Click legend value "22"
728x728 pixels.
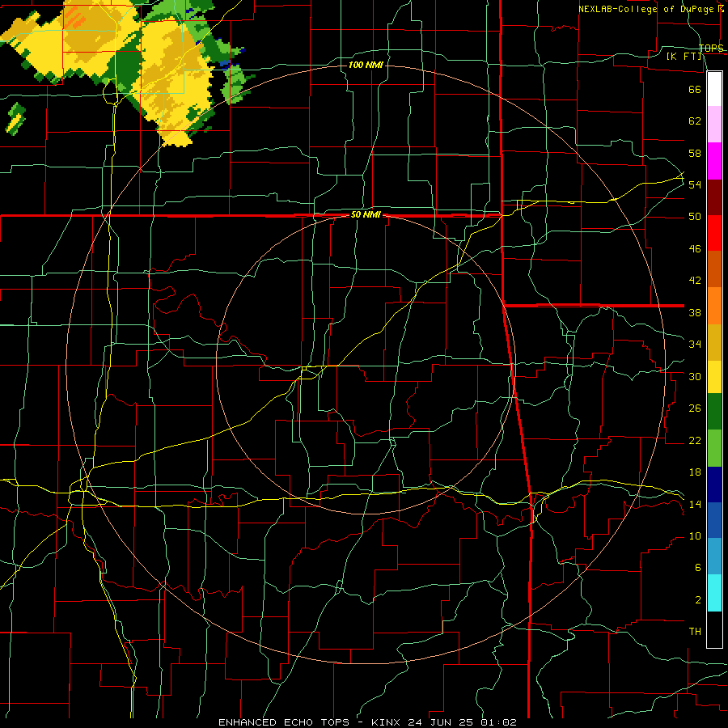pyautogui.click(x=695, y=440)
